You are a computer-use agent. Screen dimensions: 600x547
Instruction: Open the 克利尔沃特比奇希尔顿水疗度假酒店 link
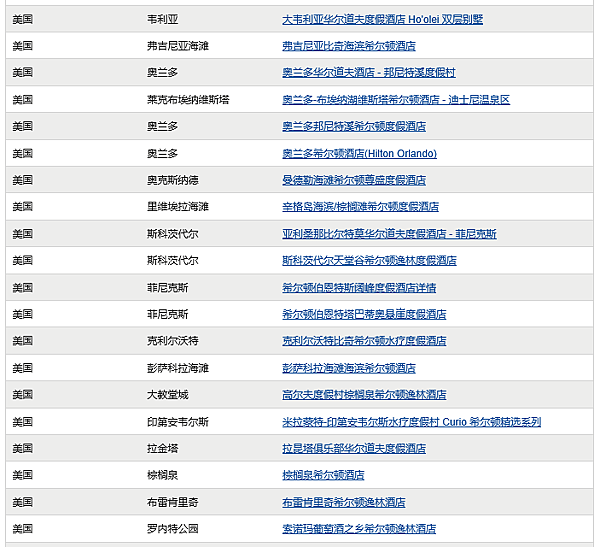click(x=364, y=341)
